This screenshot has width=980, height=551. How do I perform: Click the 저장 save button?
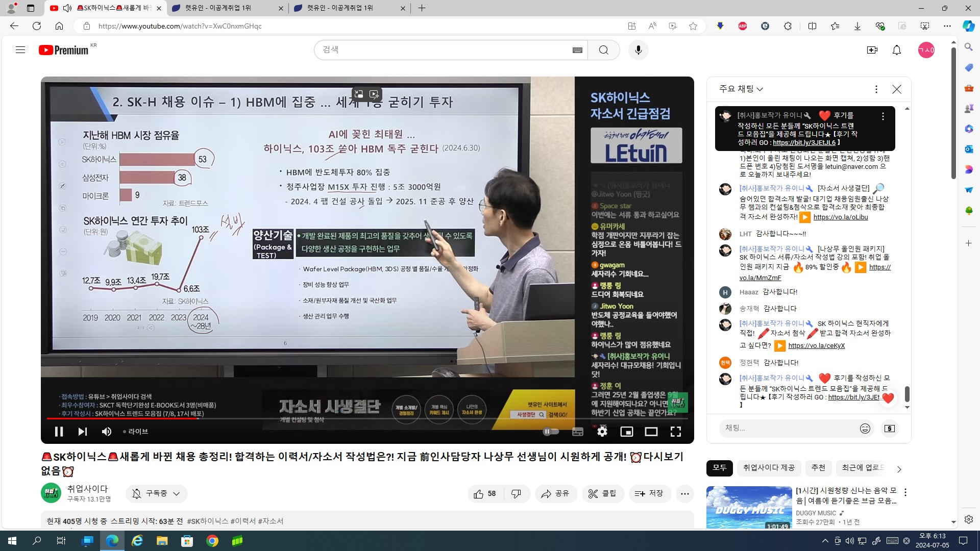point(650,493)
